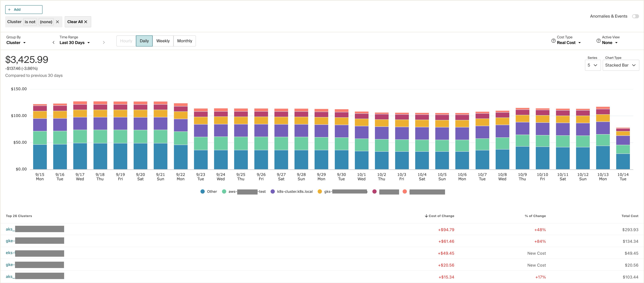
Task: Toggle Anomalies & Events switch
Action: pyautogui.click(x=635, y=16)
